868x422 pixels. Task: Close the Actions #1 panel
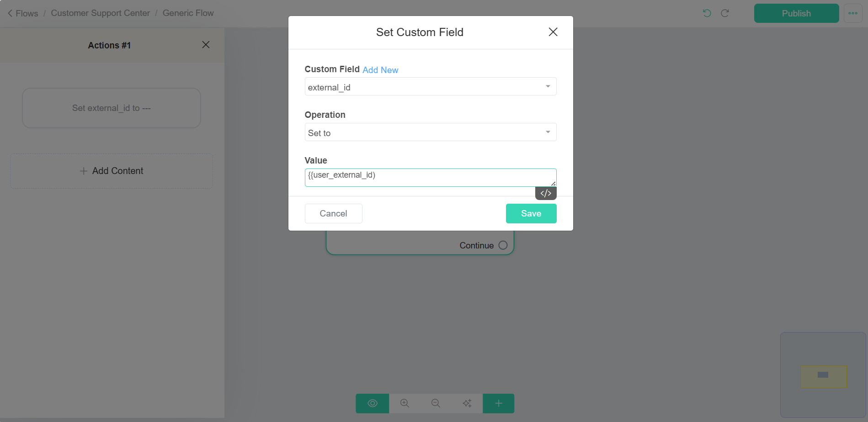[x=206, y=45]
